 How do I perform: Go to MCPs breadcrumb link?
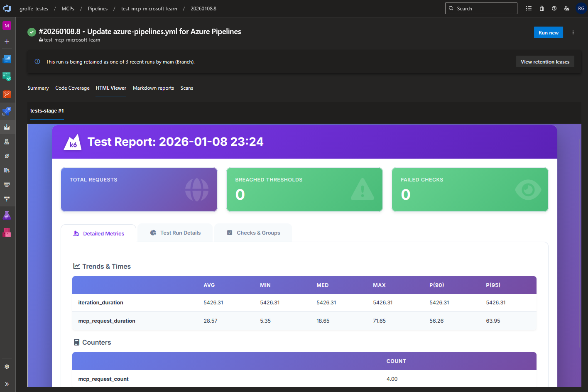point(68,8)
